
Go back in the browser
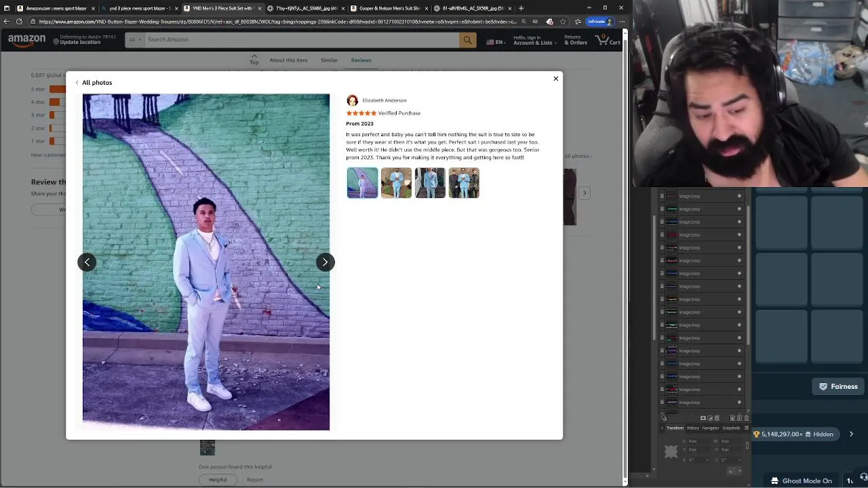tap(7, 22)
